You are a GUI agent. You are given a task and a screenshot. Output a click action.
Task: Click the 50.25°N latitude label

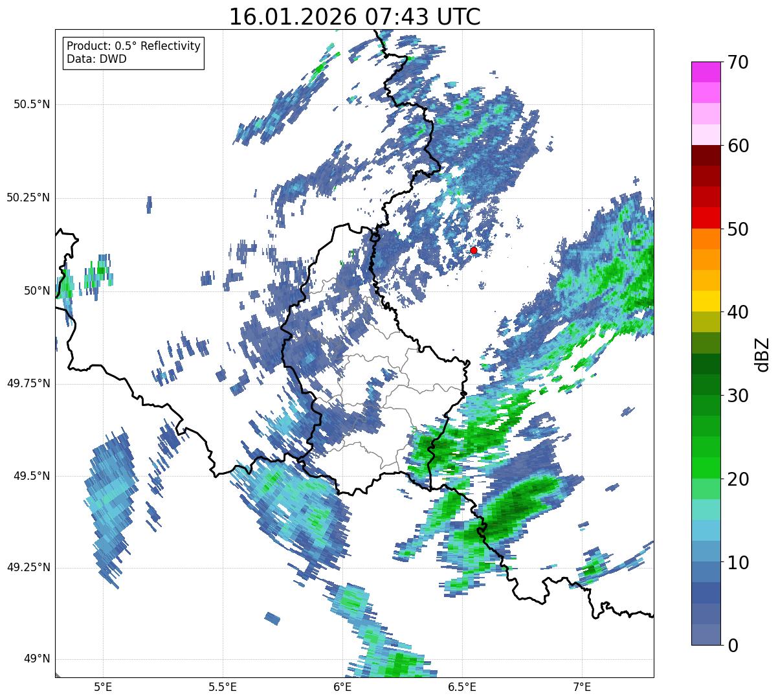[28, 198]
